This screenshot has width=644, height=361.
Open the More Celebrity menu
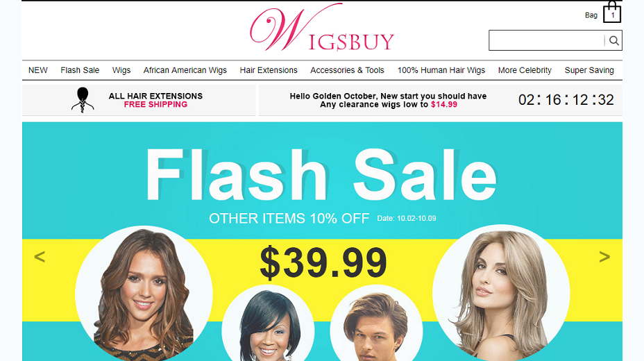point(525,70)
